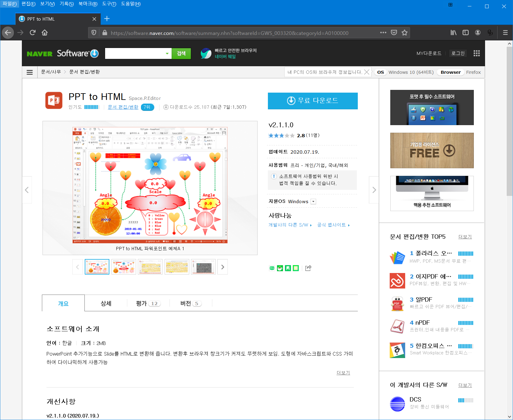Open the 포맷 후 필수 소프트웨어 banner
513x420 pixels.
pyautogui.click(x=432, y=108)
